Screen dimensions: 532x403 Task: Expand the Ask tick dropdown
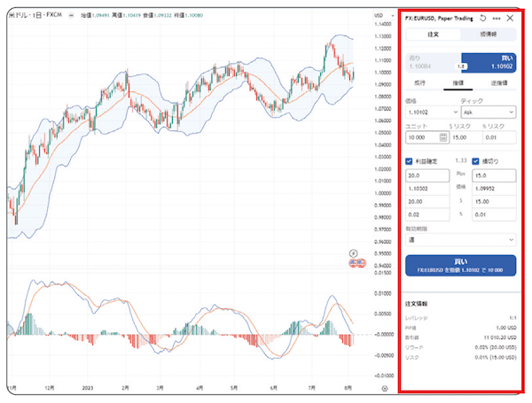(488, 112)
